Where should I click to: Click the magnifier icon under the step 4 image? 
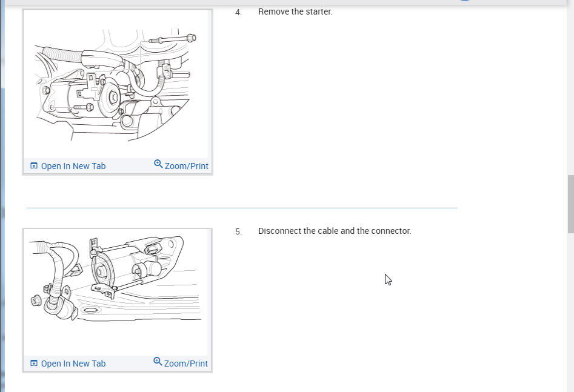(x=158, y=164)
